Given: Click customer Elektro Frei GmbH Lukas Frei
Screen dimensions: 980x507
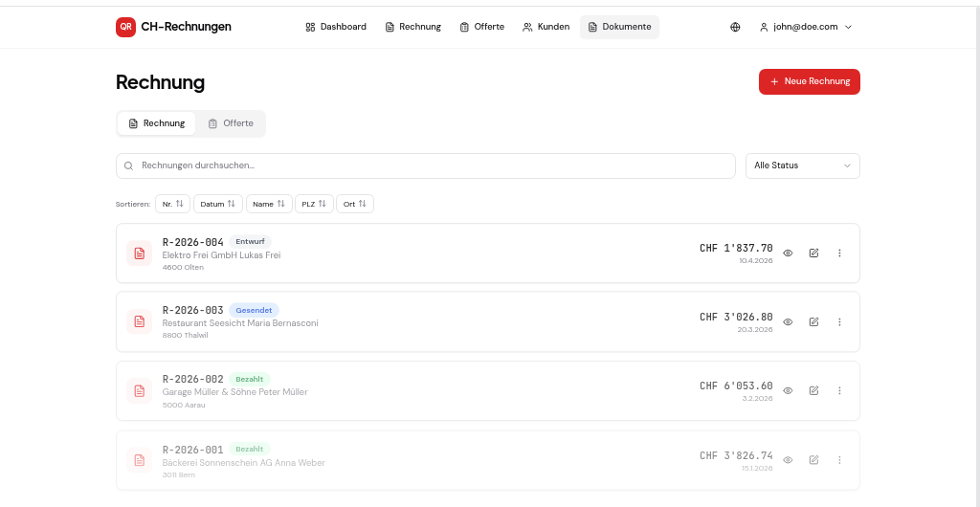Looking at the screenshot, I should pos(221,255).
